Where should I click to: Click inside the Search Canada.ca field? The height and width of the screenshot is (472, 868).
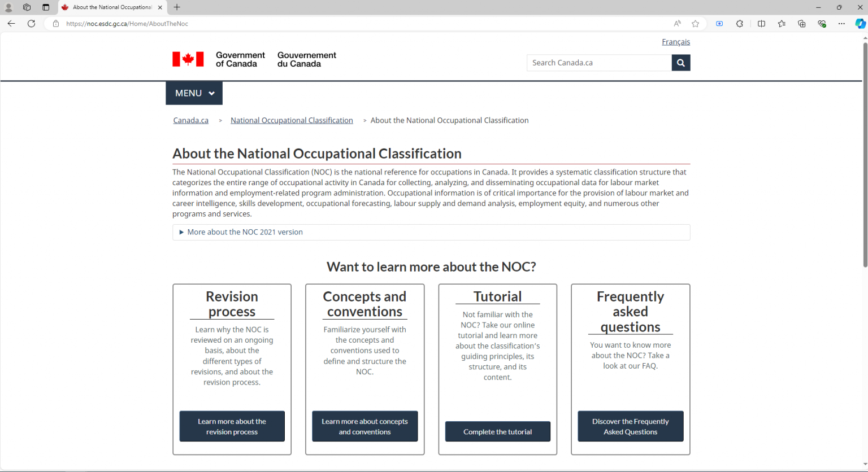pyautogui.click(x=598, y=63)
